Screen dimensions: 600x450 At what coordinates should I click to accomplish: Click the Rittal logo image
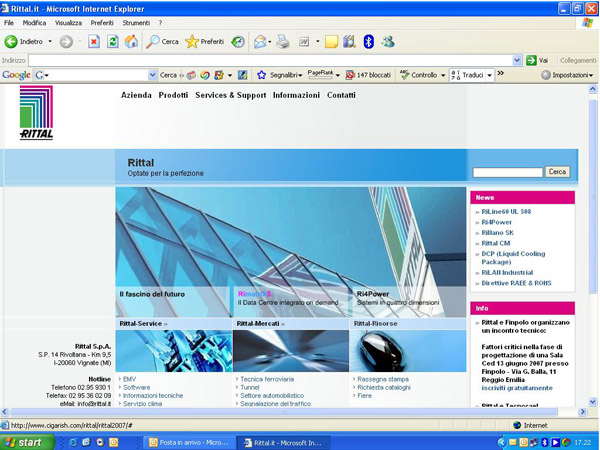(x=36, y=112)
